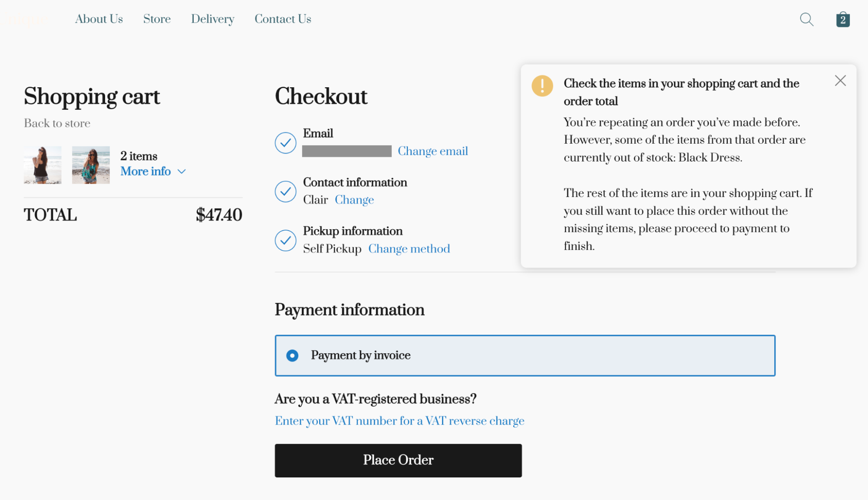Click the warning icon in notification popup
The width and height of the screenshot is (868, 500).
[542, 86]
